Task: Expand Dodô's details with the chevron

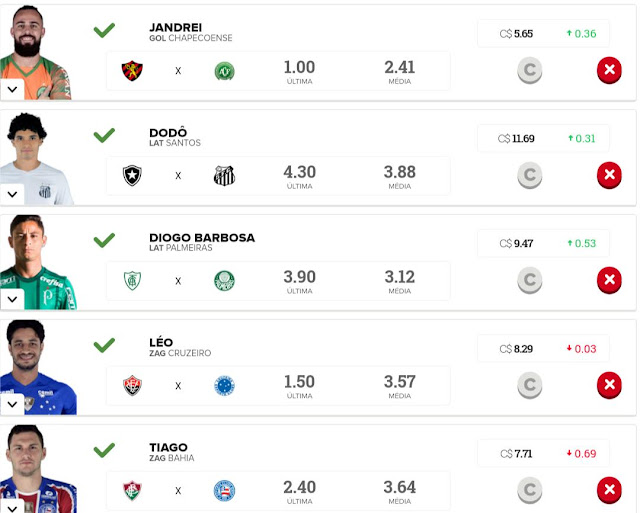Action: (x=12, y=194)
